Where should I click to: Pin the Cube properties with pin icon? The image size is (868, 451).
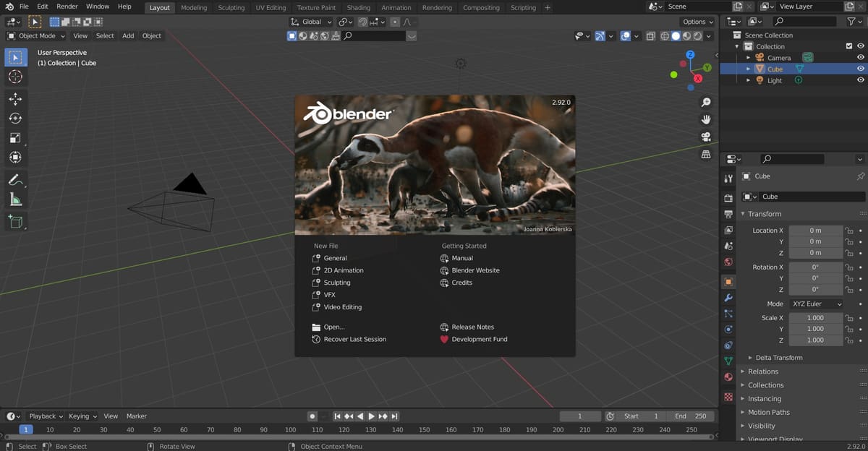tap(860, 176)
